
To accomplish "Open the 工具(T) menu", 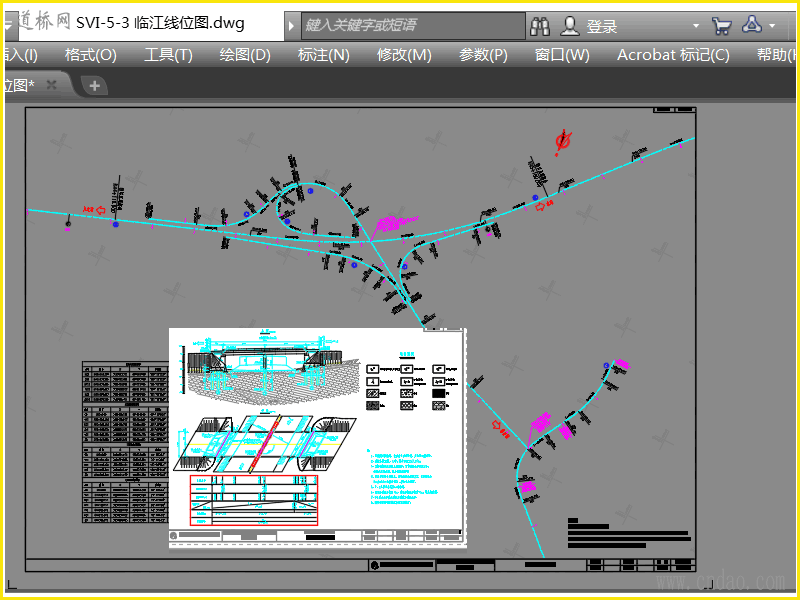I will click(168, 55).
